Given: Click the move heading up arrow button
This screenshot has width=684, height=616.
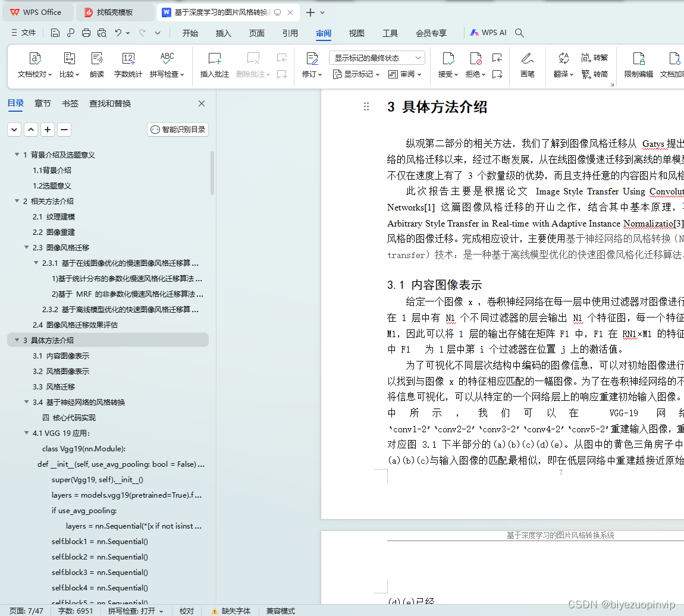Looking at the screenshot, I should click(x=31, y=130).
